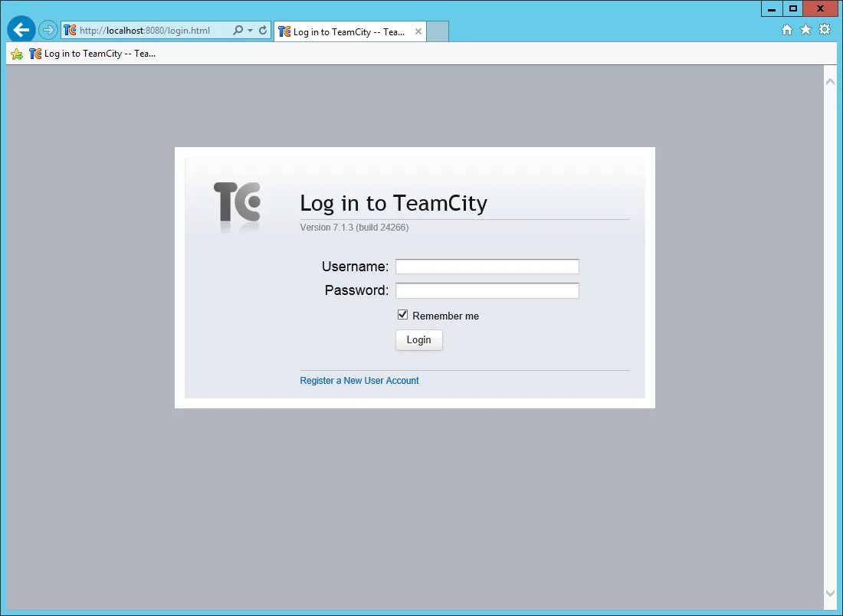Close the browser window

click(821, 8)
